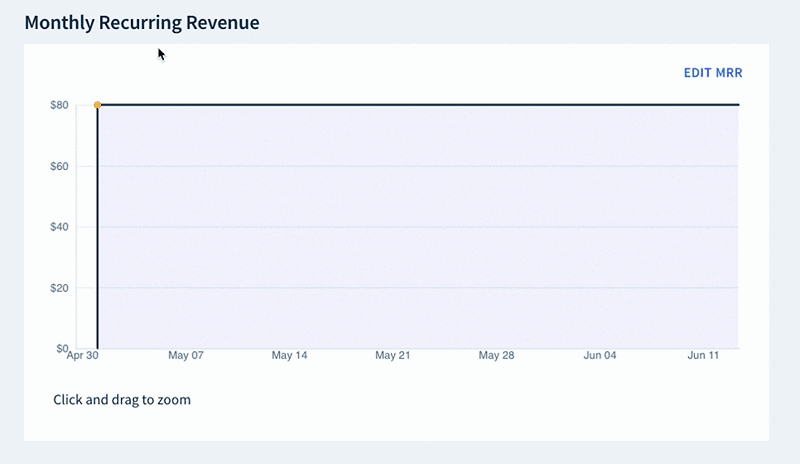Click the Monthly Recurring Revenue heading

tap(142, 22)
